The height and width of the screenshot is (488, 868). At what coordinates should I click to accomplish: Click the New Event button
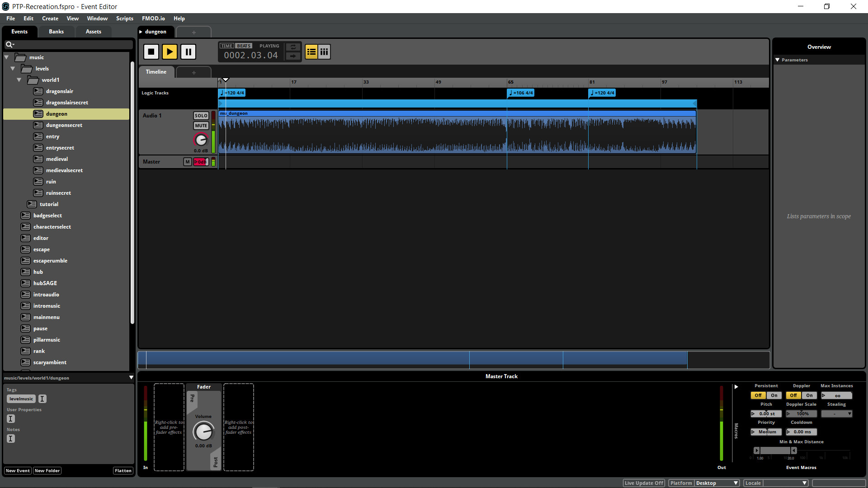(17, 470)
